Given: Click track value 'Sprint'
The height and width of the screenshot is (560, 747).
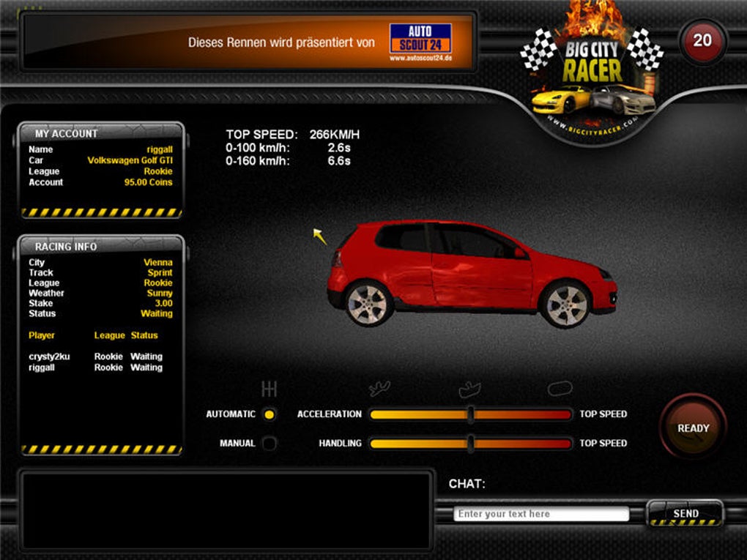Looking at the screenshot, I should pos(160,273).
